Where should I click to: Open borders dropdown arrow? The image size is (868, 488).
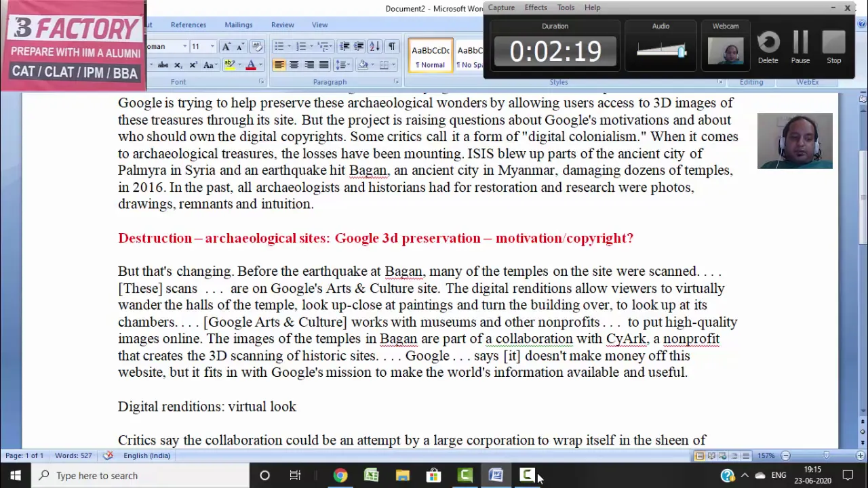(x=393, y=65)
